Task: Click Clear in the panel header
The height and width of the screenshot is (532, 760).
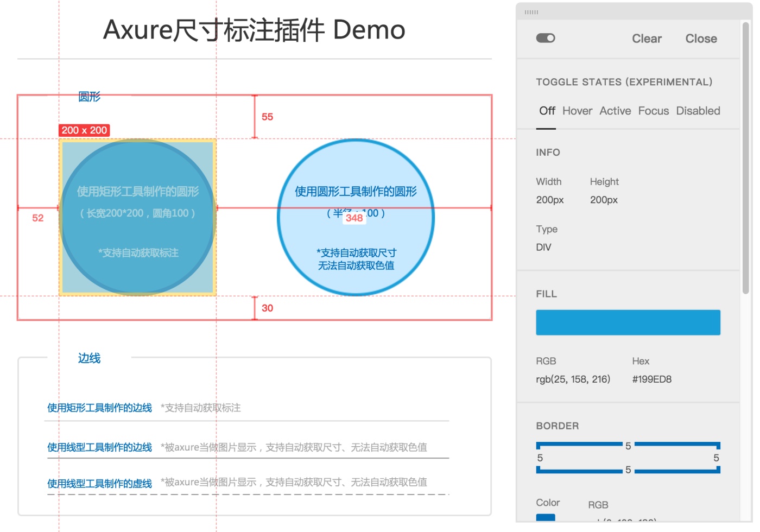Action: tap(647, 38)
